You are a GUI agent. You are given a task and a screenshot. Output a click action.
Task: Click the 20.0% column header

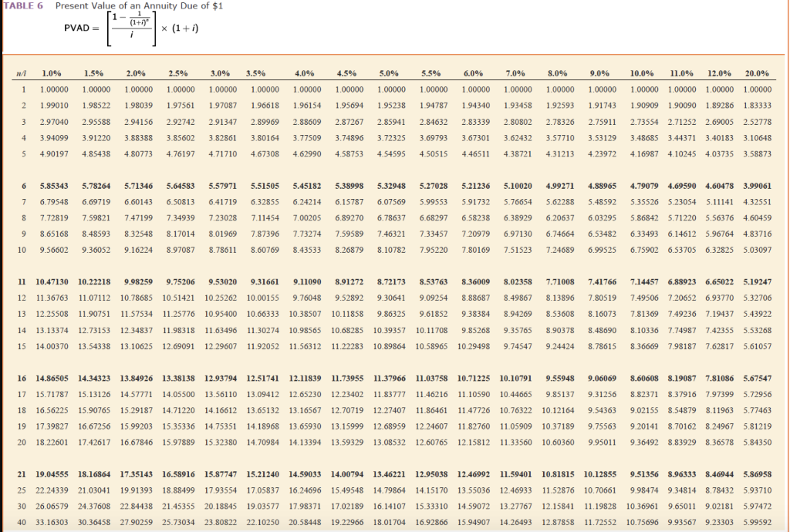[x=757, y=73]
